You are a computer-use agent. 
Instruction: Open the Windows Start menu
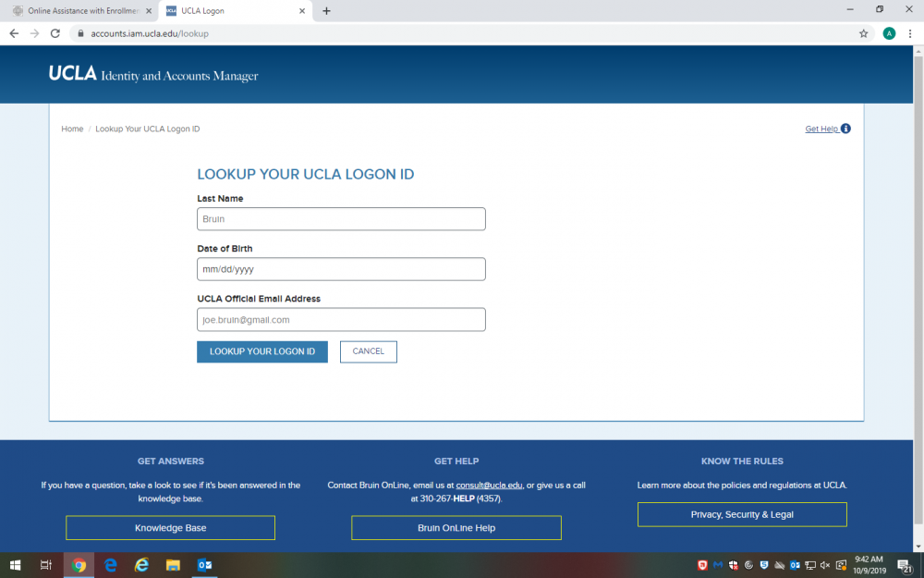click(x=16, y=565)
